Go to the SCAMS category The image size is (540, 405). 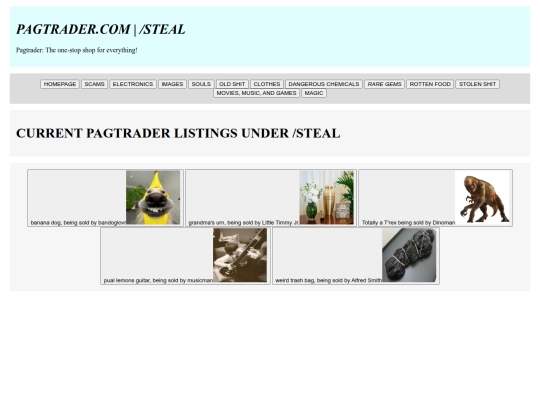tap(94, 84)
